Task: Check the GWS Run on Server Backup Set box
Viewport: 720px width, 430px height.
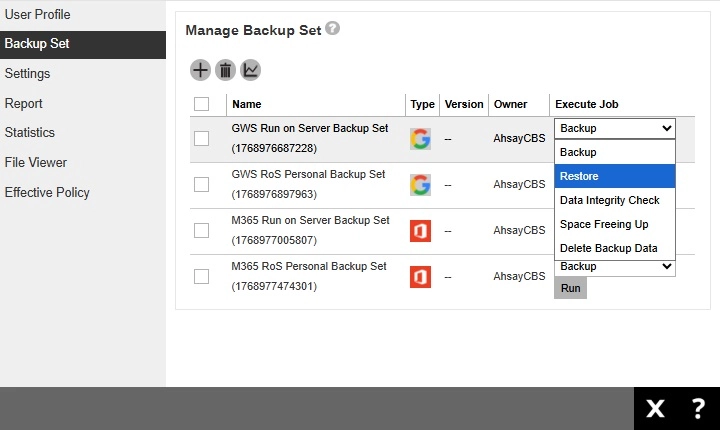Action: point(201,138)
